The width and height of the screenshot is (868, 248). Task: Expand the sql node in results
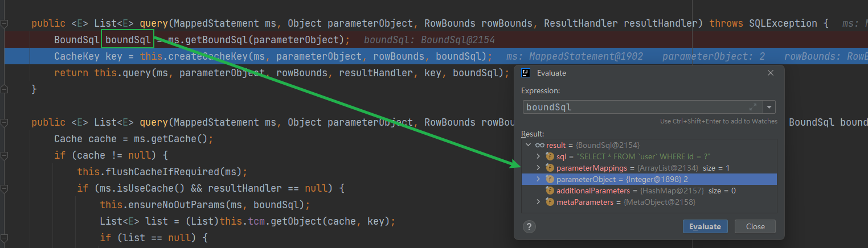pos(539,156)
